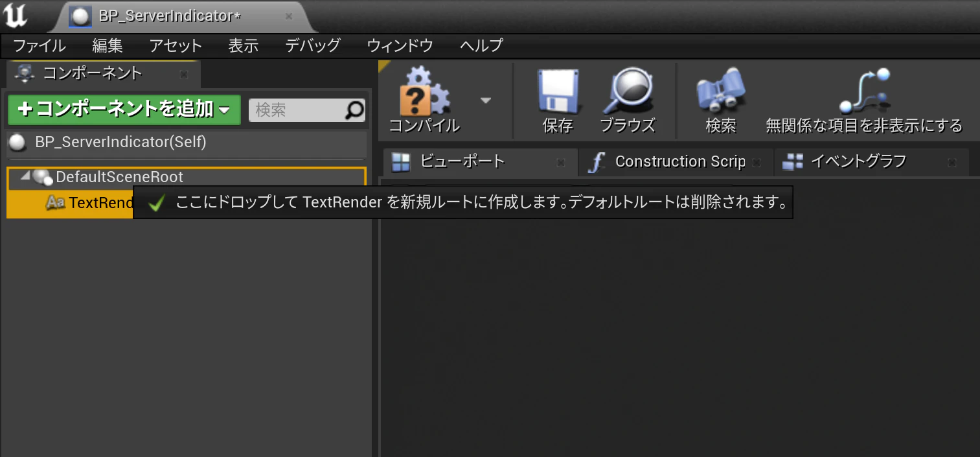Image resolution: width=980 pixels, height=457 pixels.
Task: Click the search magnifier in components panel
Action: click(354, 110)
